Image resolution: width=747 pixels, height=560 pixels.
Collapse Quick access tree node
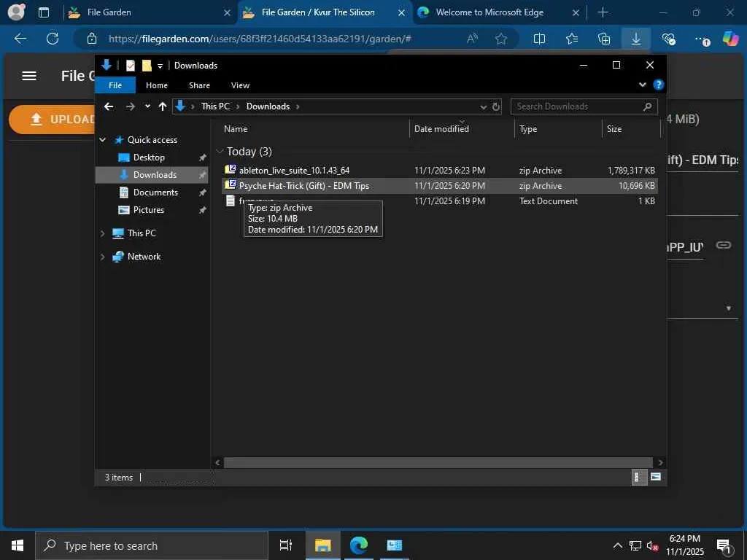point(102,139)
